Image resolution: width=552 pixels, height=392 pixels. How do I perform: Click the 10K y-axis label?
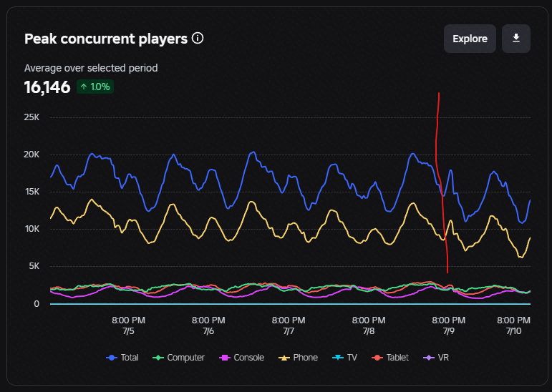(32, 229)
